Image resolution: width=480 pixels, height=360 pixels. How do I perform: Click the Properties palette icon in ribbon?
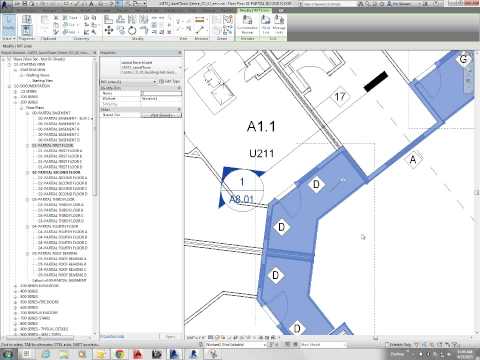point(27,31)
